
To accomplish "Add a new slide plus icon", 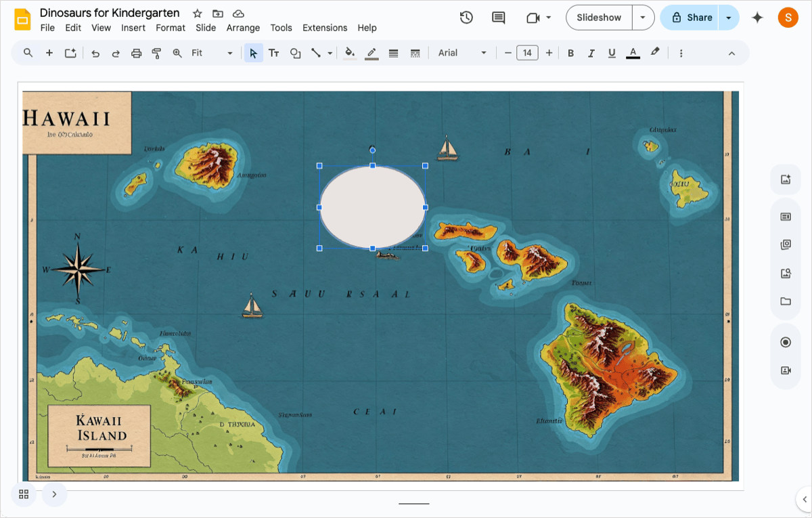I will pyautogui.click(x=49, y=53).
